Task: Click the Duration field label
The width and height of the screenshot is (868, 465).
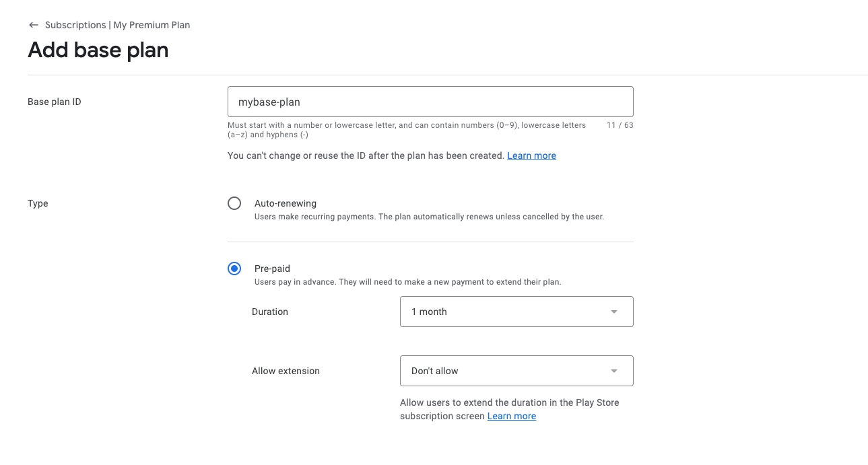Action: [270, 312]
